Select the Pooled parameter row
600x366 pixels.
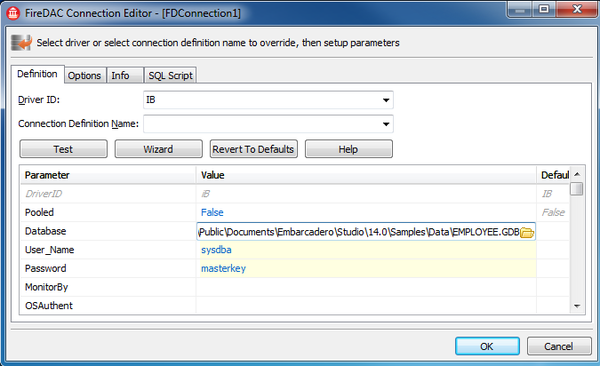[295, 212]
